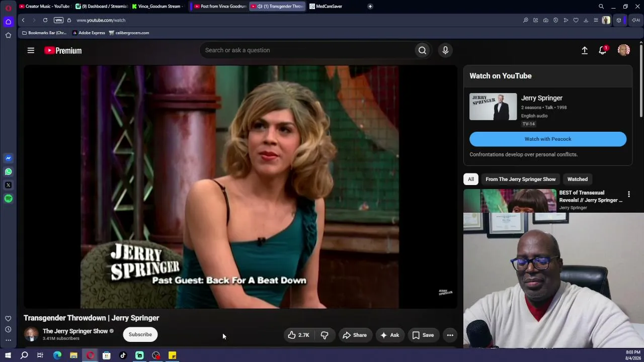Open BEST of Transexual Reveals video thumbnail
The width and height of the screenshot is (644, 362).
(x=510, y=201)
